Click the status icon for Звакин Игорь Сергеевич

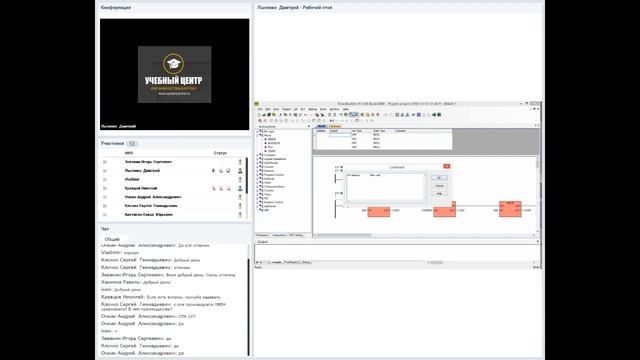pyautogui.click(x=240, y=162)
